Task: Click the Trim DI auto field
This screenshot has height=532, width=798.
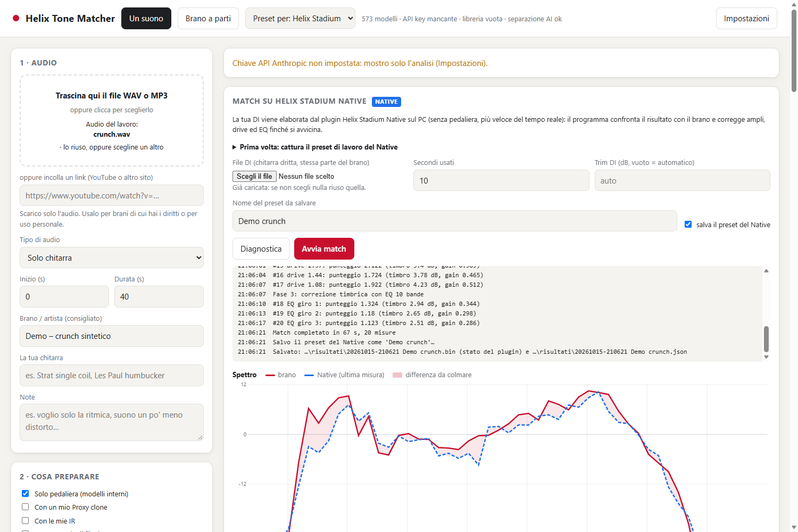Action: click(682, 180)
